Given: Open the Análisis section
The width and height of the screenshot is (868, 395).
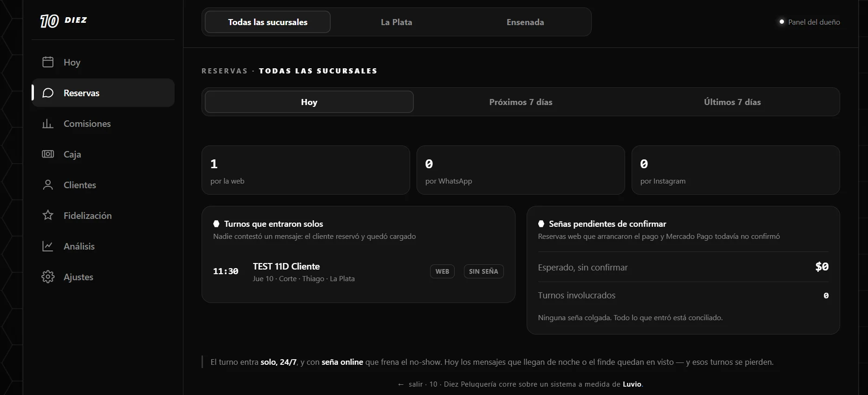Looking at the screenshot, I should [103, 246].
